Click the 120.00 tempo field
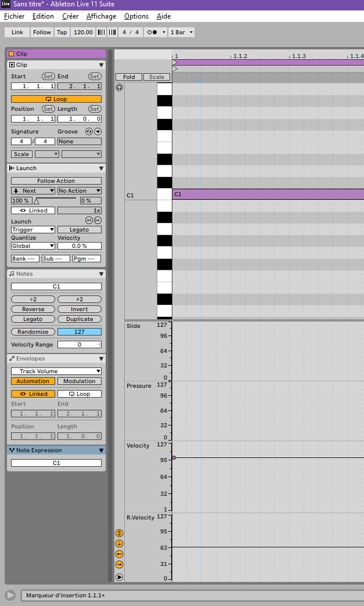This screenshot has width=364, height=606. coord(83,32)
